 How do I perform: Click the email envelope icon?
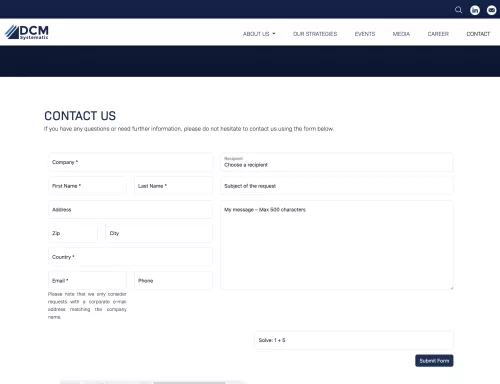tap(491, 10)
